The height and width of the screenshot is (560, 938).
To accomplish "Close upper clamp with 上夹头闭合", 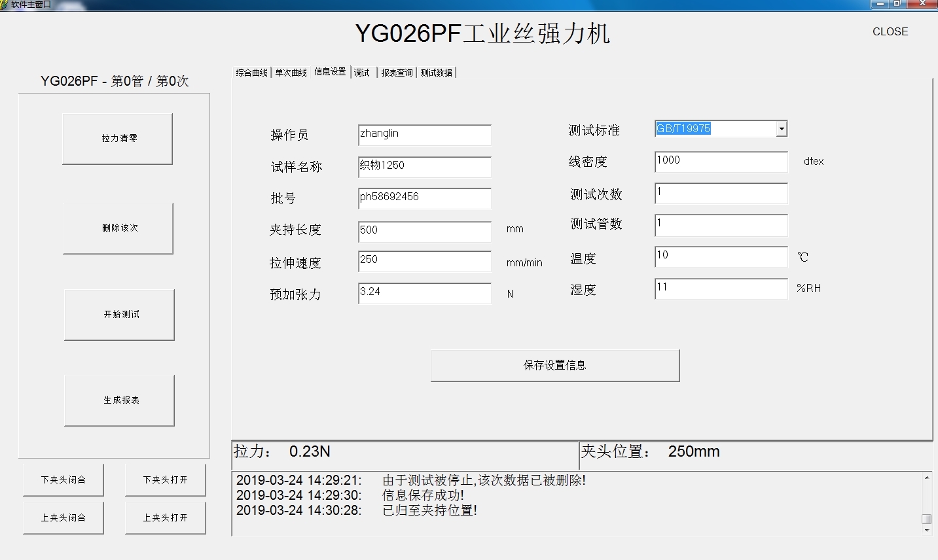I will point(63,518).
